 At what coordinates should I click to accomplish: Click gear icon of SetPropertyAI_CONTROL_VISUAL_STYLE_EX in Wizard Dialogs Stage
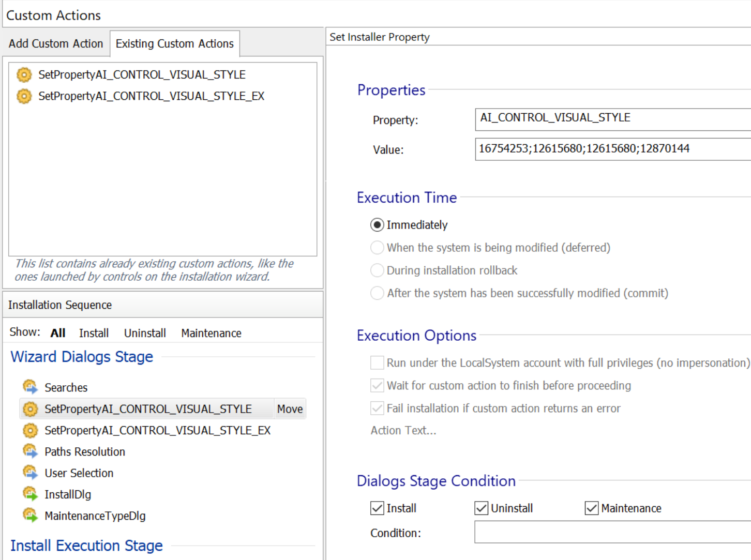click(30, 430)
